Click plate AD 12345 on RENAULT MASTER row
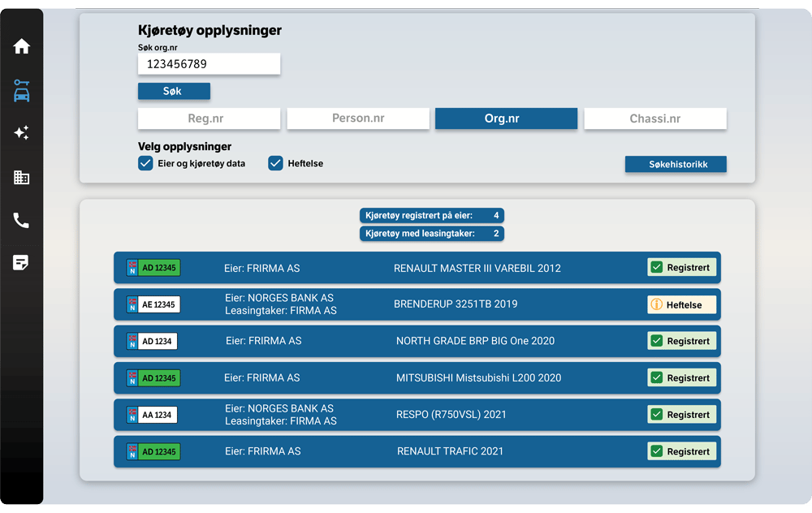Viewport: 812px width, 513px height. point(153,268)
